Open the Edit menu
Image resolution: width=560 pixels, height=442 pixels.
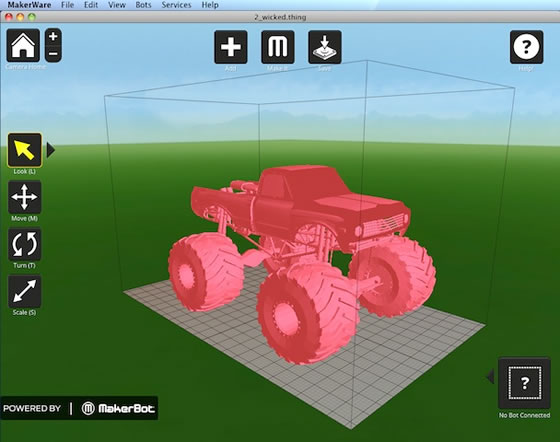[x=91, y=5]
